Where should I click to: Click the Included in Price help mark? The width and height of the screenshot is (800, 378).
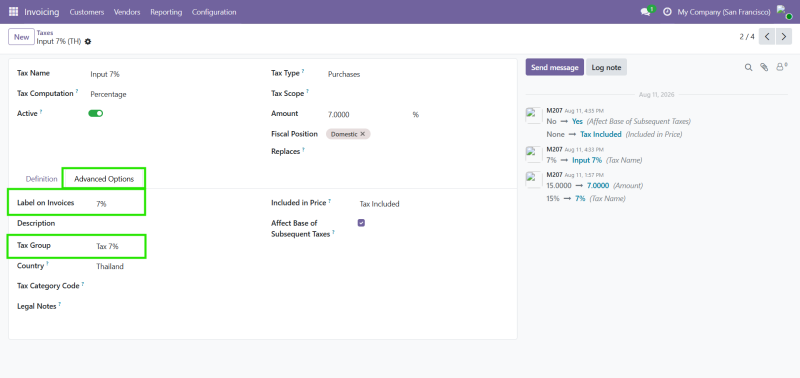[330, 201]
